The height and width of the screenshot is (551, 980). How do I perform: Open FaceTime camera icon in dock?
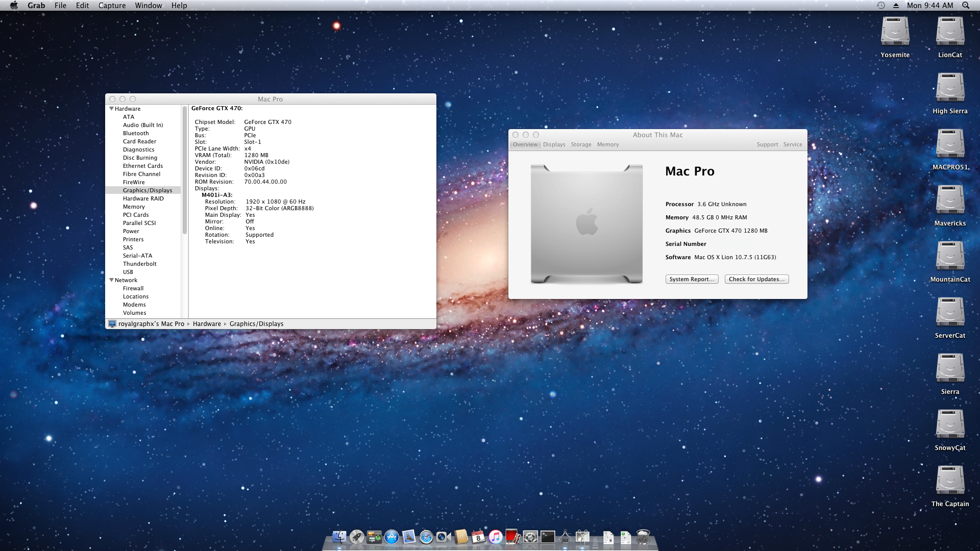pos(444,537)
